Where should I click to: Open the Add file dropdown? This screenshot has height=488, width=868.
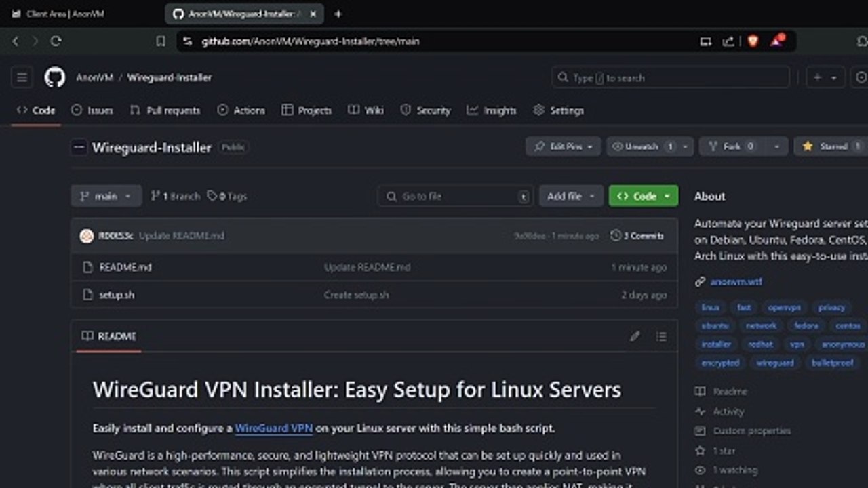[571, 196]
